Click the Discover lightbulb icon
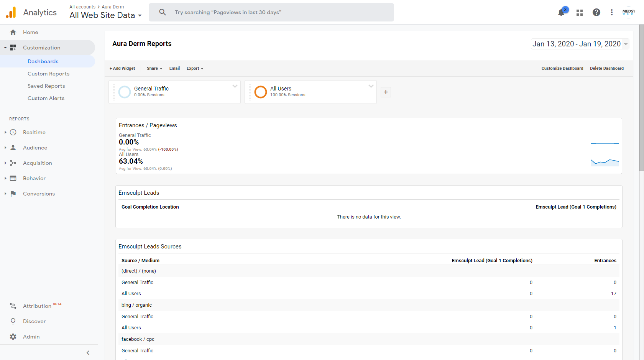Screen dimensions: 644x360 13,321
